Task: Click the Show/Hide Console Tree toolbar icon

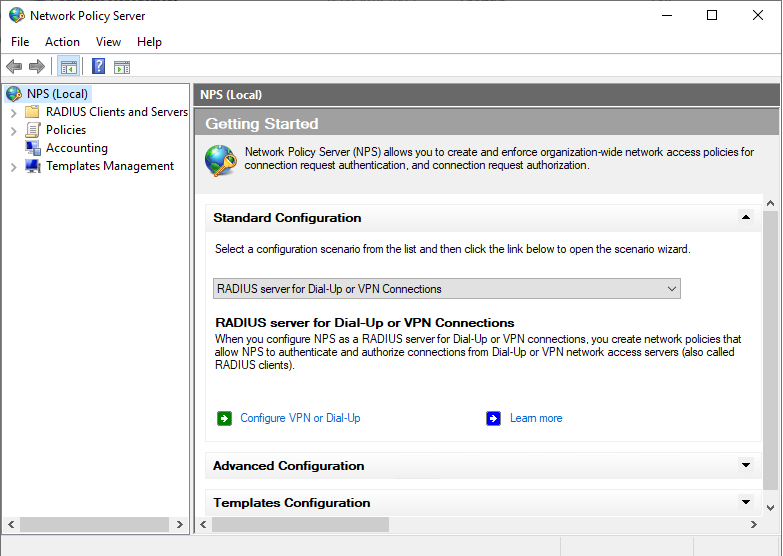Action: tap(69, 67)
